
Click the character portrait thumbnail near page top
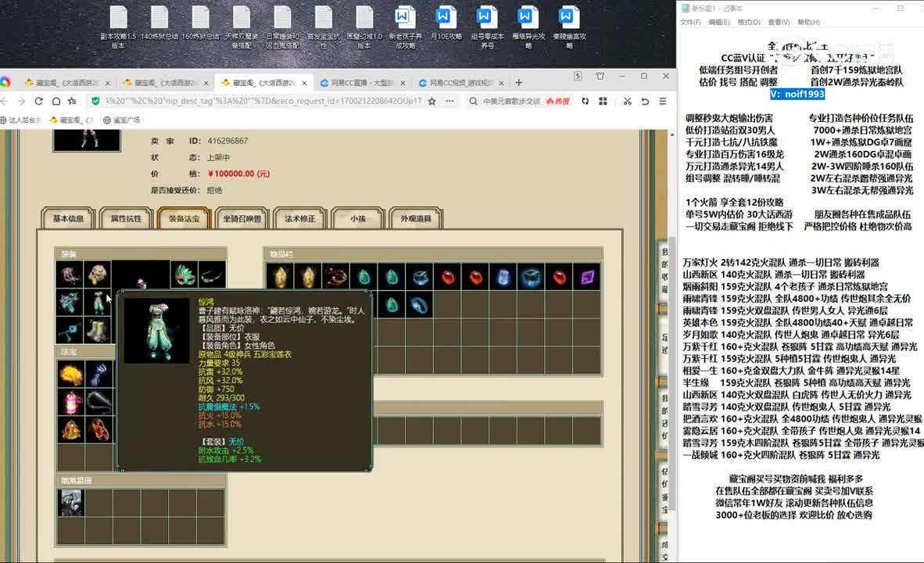pos(87,141)
